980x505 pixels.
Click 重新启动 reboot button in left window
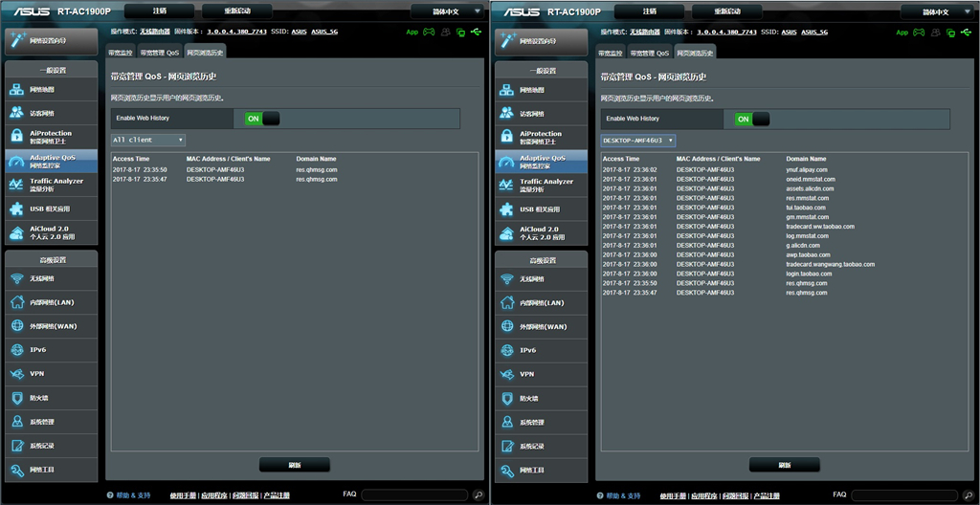pyautogui.click(x=237, y=11)
